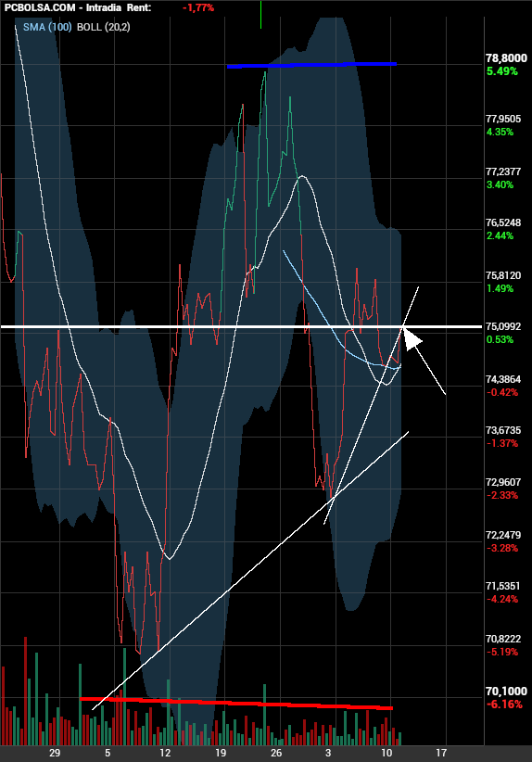Click the green tick mark at chart top
This screenshot has height=762, width=532.
coord(260,15)
